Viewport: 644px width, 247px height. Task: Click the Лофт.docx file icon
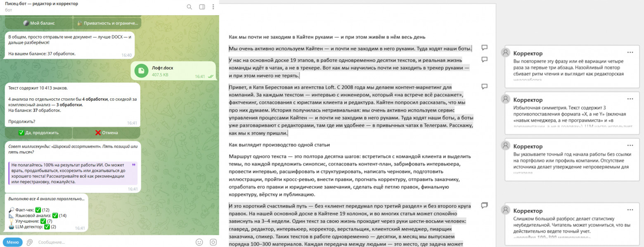tap(142, 71)
